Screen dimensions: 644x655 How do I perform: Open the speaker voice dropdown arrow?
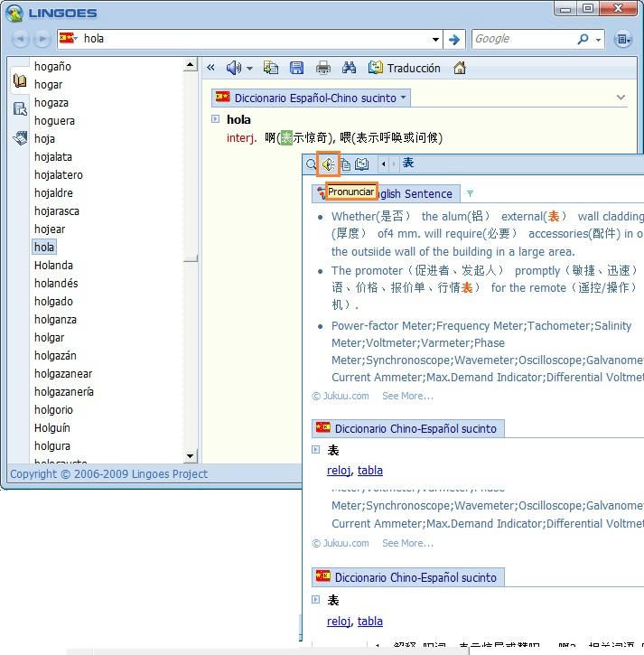[250, 68]
